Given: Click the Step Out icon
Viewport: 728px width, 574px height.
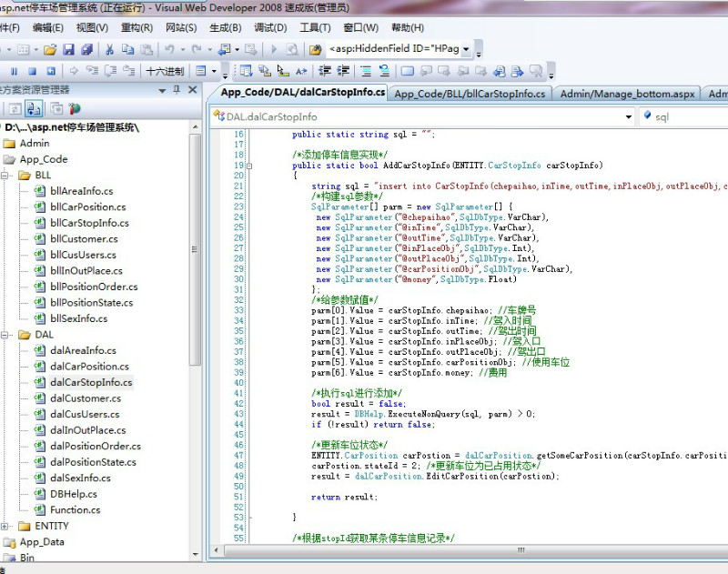Looking at the screenshot, I should pos(128,71).
